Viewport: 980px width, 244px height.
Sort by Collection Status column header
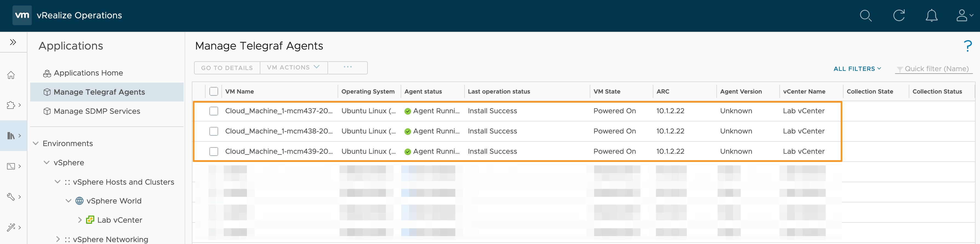coord(937,91)
